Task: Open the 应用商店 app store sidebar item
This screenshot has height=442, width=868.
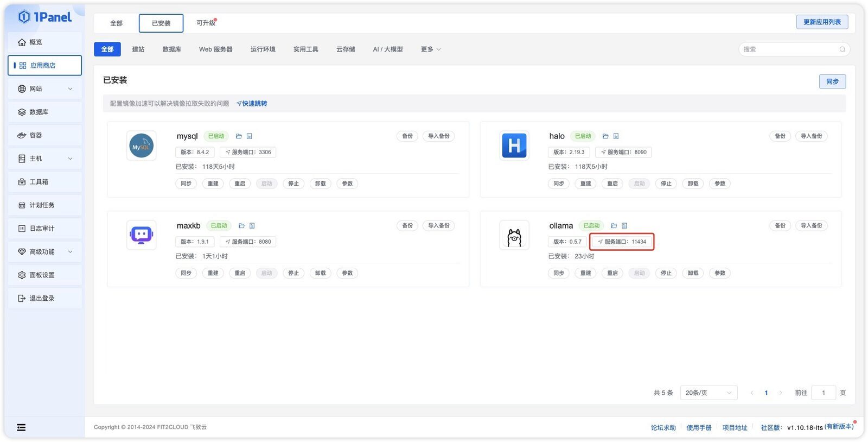Action: 44,65
